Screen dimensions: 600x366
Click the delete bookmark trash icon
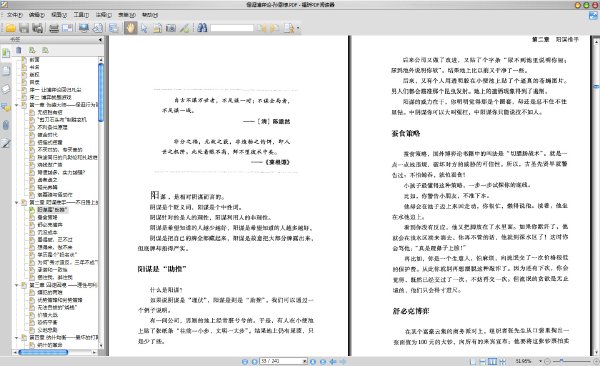pyautogui.click(x=19, y=50)
